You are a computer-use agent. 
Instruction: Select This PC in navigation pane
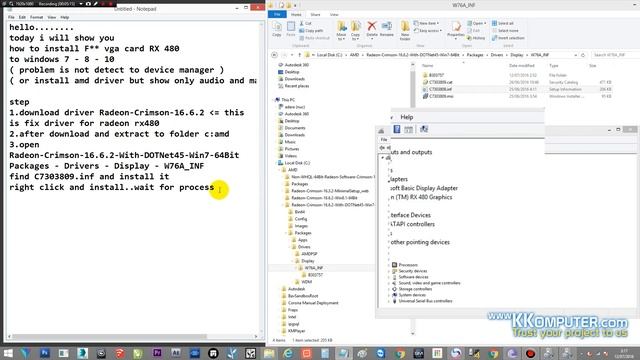(288, 100)
